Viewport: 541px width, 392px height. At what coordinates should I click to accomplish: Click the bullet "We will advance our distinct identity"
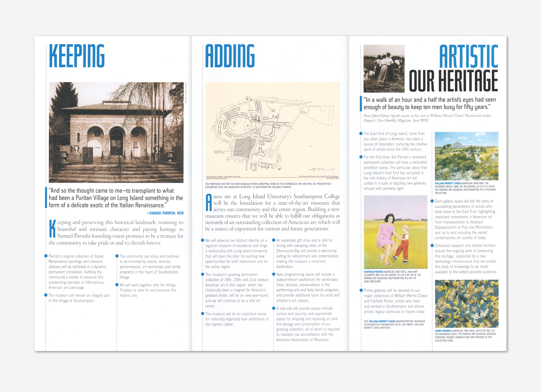pyautogui.click(x=236, y=253)
